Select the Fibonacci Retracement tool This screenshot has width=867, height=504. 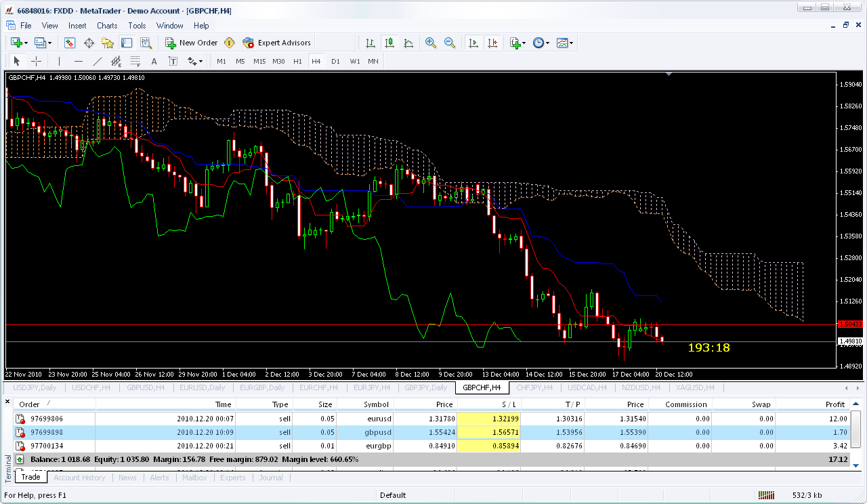135,61
